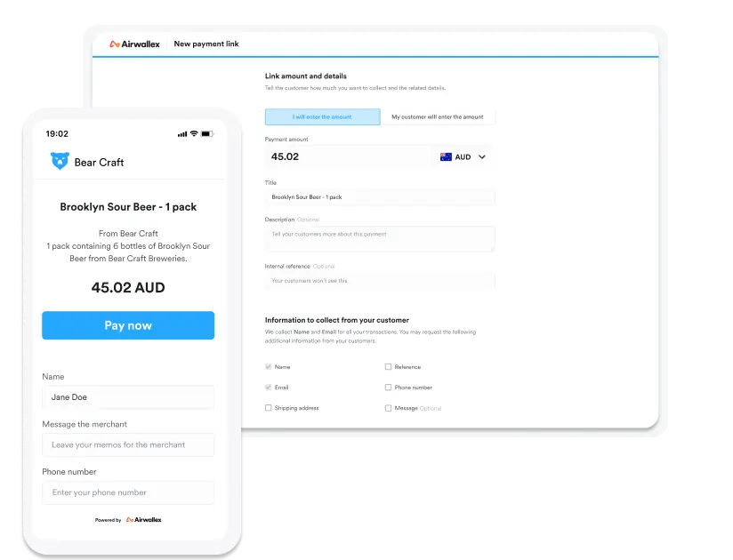
Task: Enable the Shipping address checkbox
Action: click(x=269, y=408)
